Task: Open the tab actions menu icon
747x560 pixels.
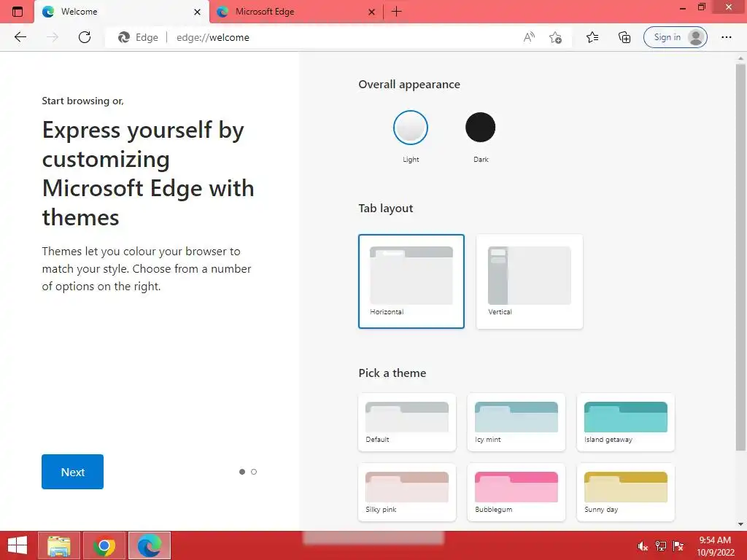Action: [x=18, y=12]
